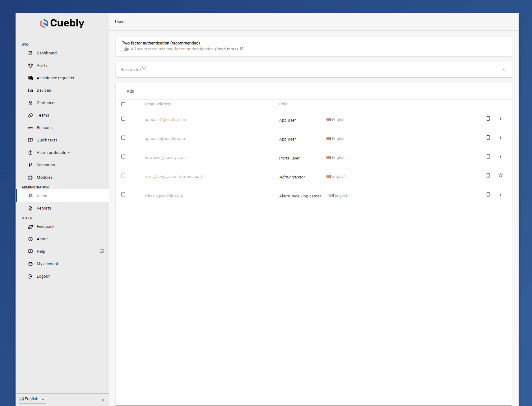532x406 pixels.
Task: Open Scenarios in the sidebar
Action: (x=46, y=165)
